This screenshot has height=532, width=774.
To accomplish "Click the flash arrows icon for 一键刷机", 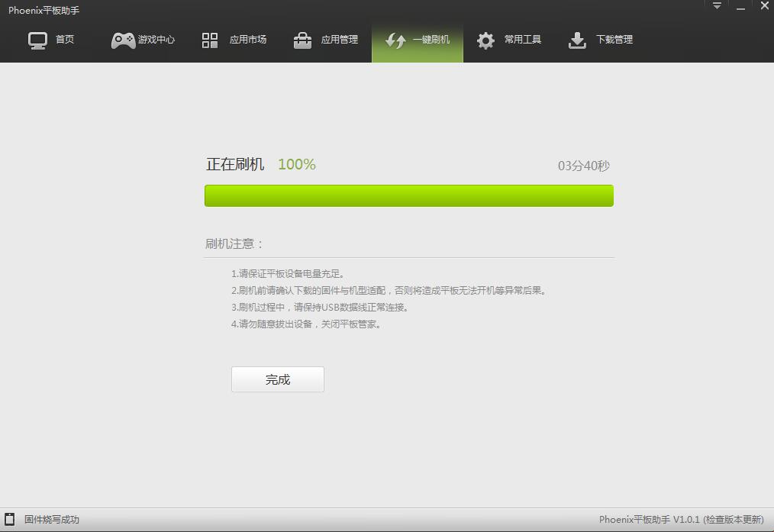I will point(395,40).
